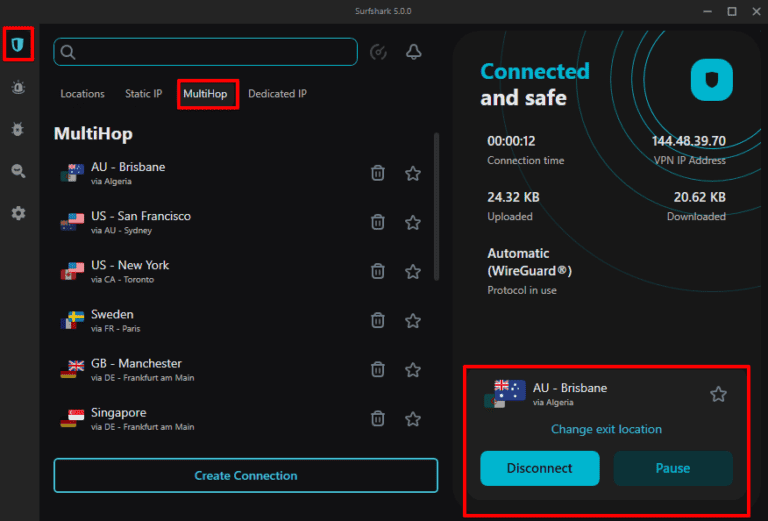Switch to the Locations tab
The width and height of the screenshot is (768, 521).
click(82, 94)
